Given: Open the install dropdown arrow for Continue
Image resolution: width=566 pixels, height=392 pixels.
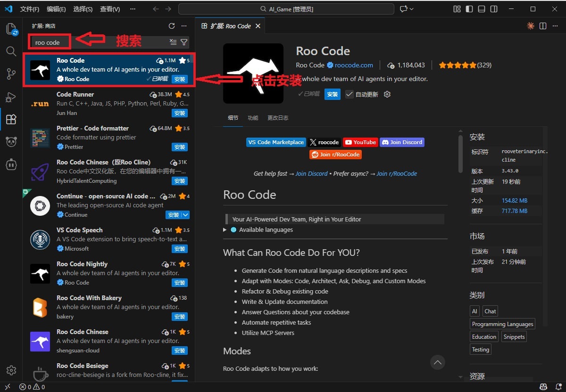Looking at the screenshot, I should click(x=185, y=215).
